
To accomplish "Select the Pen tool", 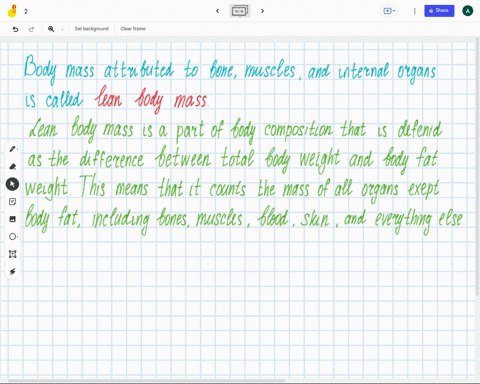I will click(x=13, y=149).
